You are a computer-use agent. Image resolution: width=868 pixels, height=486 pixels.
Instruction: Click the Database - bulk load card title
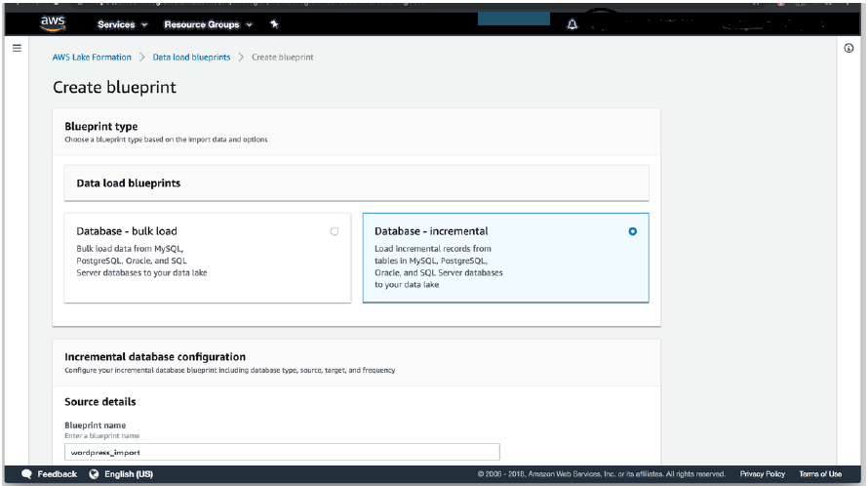coord(127,231)
